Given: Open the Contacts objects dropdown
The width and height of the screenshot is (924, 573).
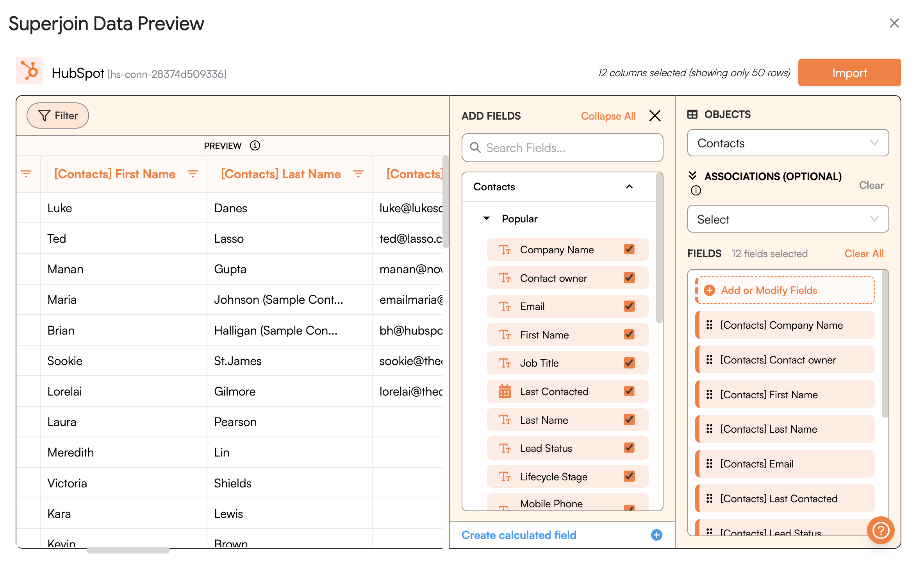Looking at the screenshot, I should pos(788,143).
